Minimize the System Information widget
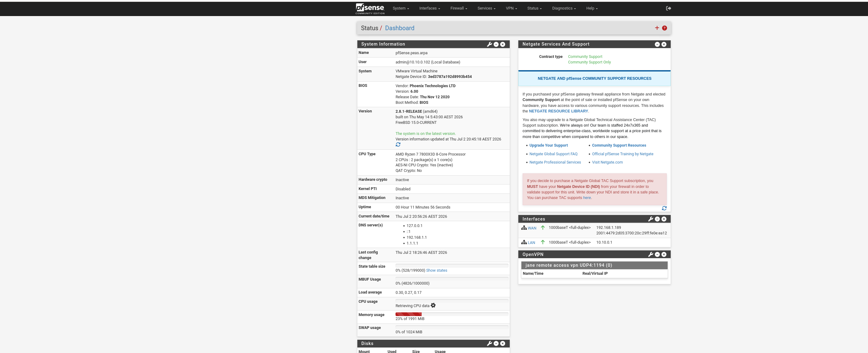Viewport: 868px width, 353px height. [496, 44]
